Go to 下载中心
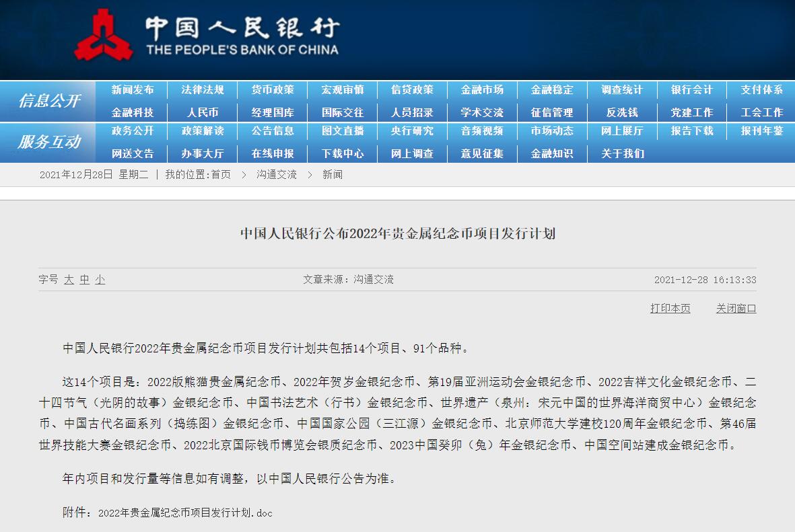The image size is (795, 532). coord(342,153)
